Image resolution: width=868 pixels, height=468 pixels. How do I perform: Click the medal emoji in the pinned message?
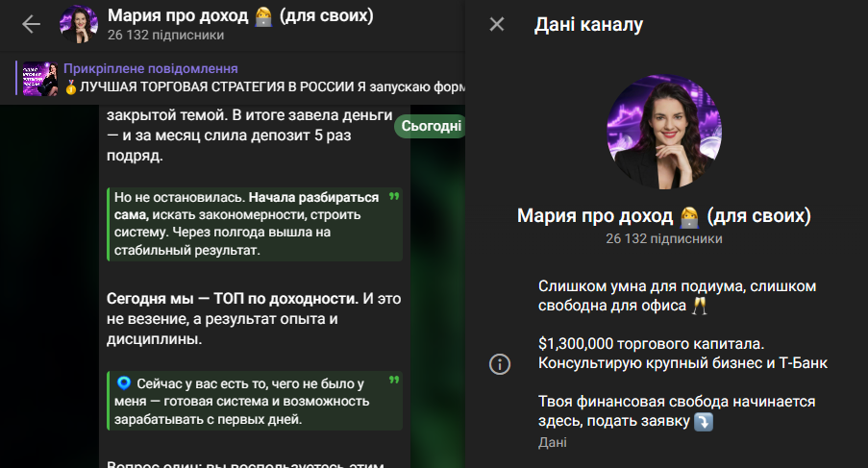coord(71,86)
